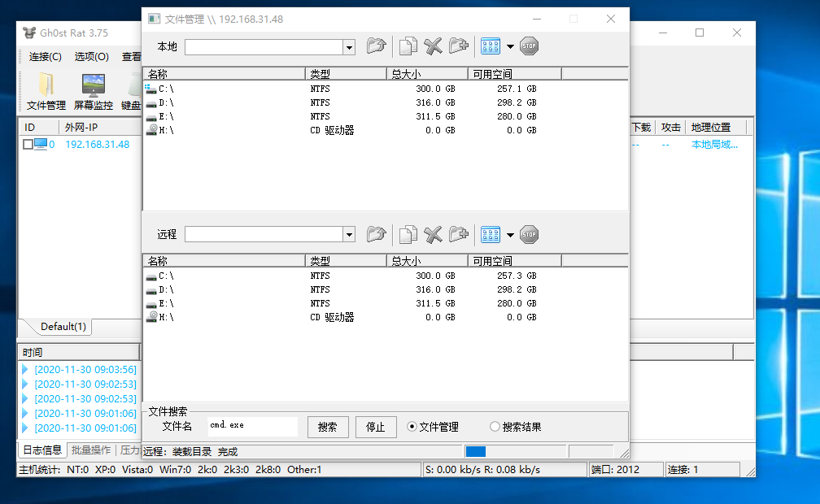
Task: Select local drive C:\
Action: click(x=166, y=89)
